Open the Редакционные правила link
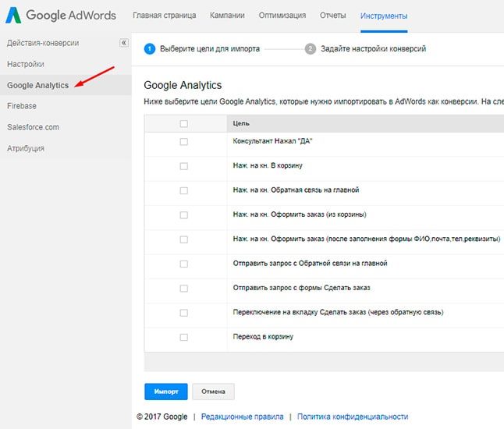 (x=243, y=417)
